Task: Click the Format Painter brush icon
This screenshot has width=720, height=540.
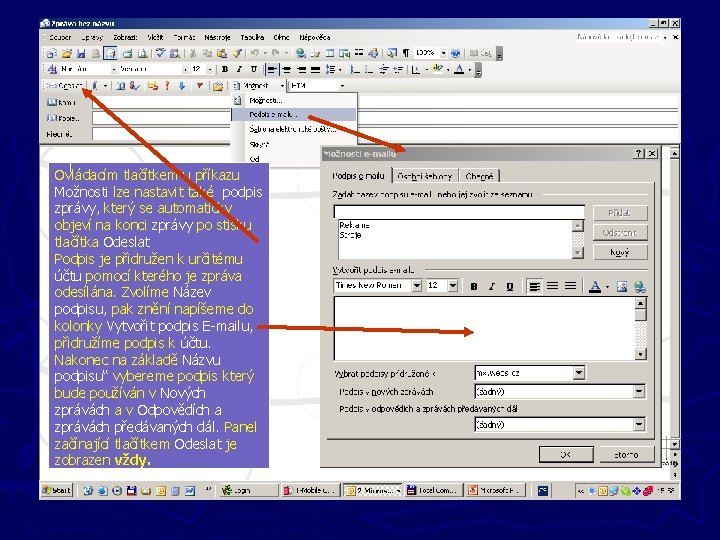Action: [x=237, y=53]
